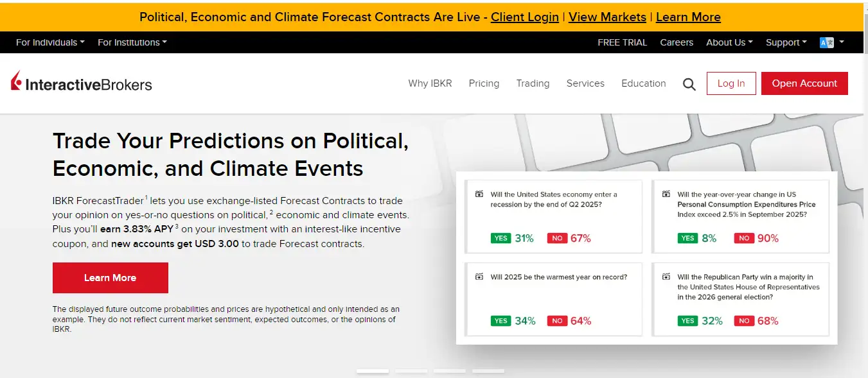Image resolution: width=868 pixels, height=378 pixels.
Task: Click the search magnifier icon
Action: pyautogui.click(x=689, y=84)
